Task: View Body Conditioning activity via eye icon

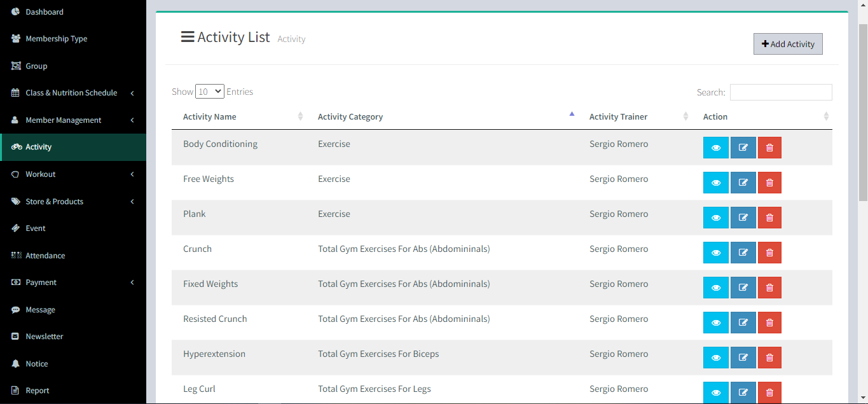Action: [x=715, y=148]
